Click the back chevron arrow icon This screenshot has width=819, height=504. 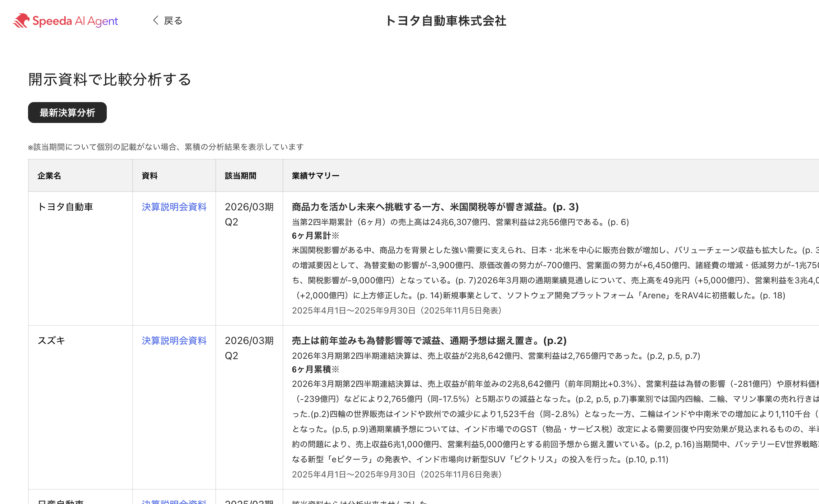[156, 20]
